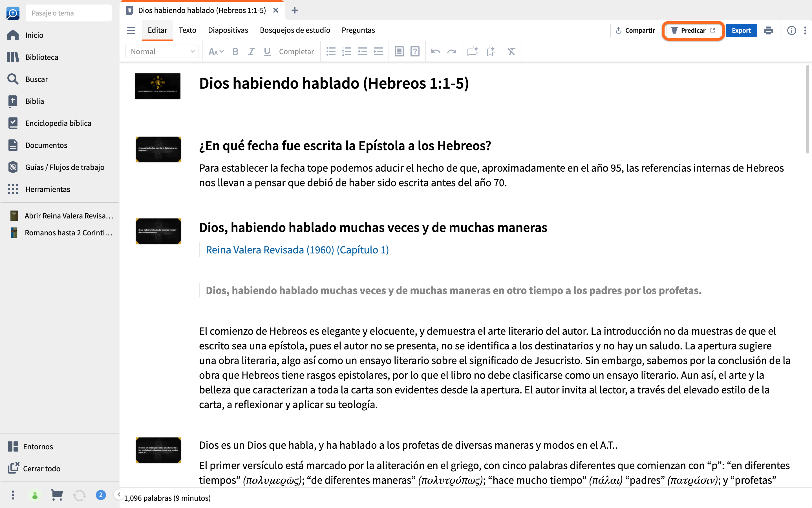Open Reina Valera Revisada (1960) link
The height and width of the screenshot is (508, 812).
click(x=297, y=250)
